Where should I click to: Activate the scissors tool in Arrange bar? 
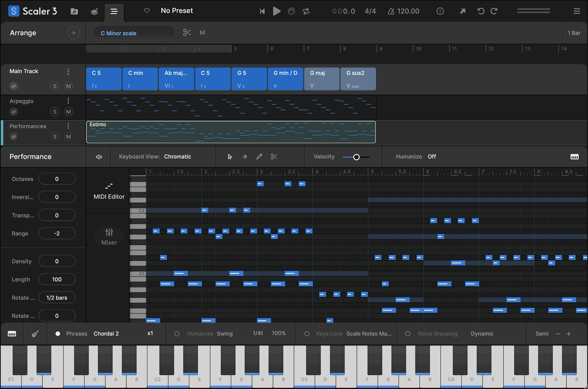(x=187, y=33)
